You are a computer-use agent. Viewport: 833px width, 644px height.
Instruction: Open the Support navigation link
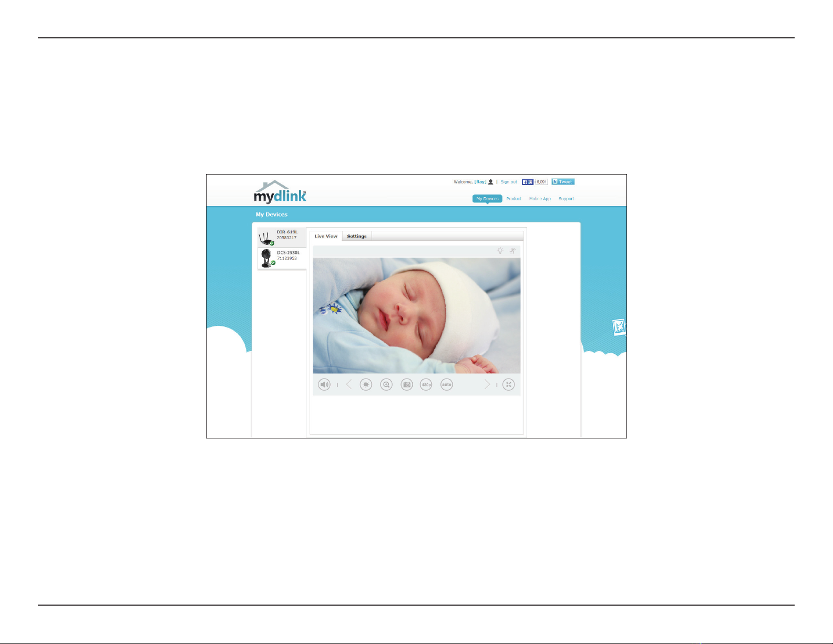tap(567, 199)
